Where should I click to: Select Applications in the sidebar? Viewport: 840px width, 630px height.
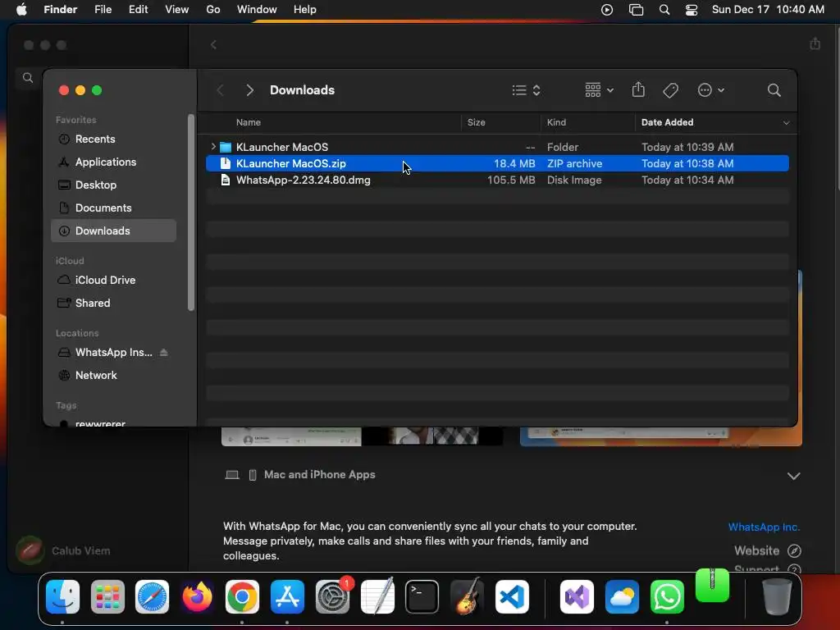point(113,162)
